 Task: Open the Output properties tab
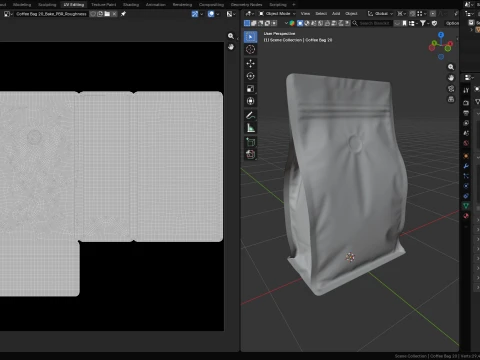click(466, 113)
